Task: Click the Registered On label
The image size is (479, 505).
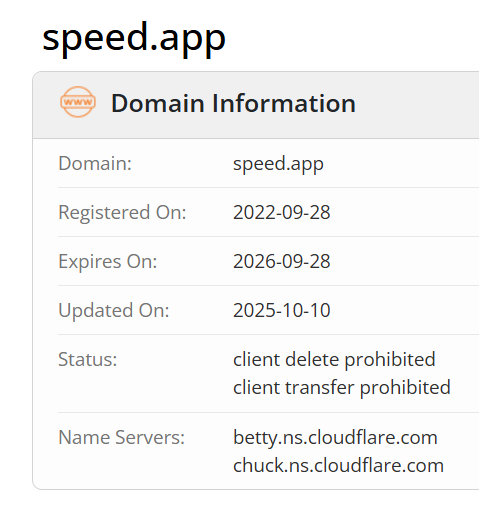Action: [122, 212]
